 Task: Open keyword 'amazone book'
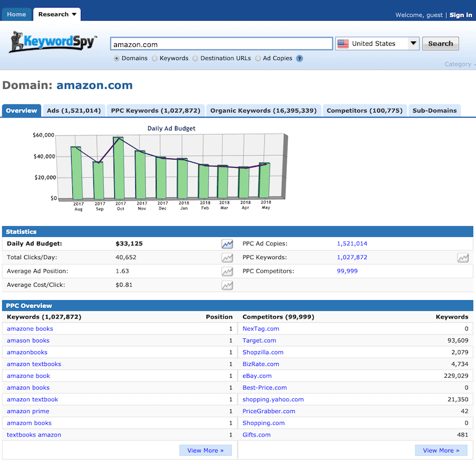pyautogui.click(x=28, y=376)
